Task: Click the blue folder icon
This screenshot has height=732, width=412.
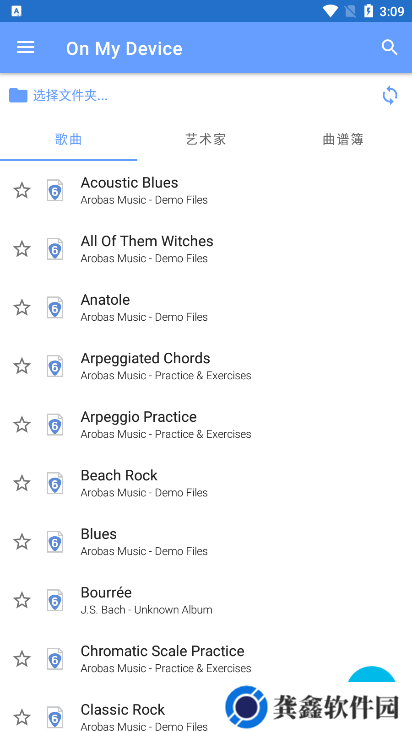Action: coord(18,96)
